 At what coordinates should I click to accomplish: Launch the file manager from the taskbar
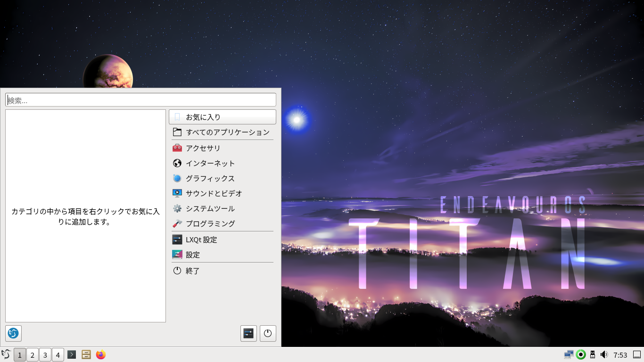[x=86, y=354]
